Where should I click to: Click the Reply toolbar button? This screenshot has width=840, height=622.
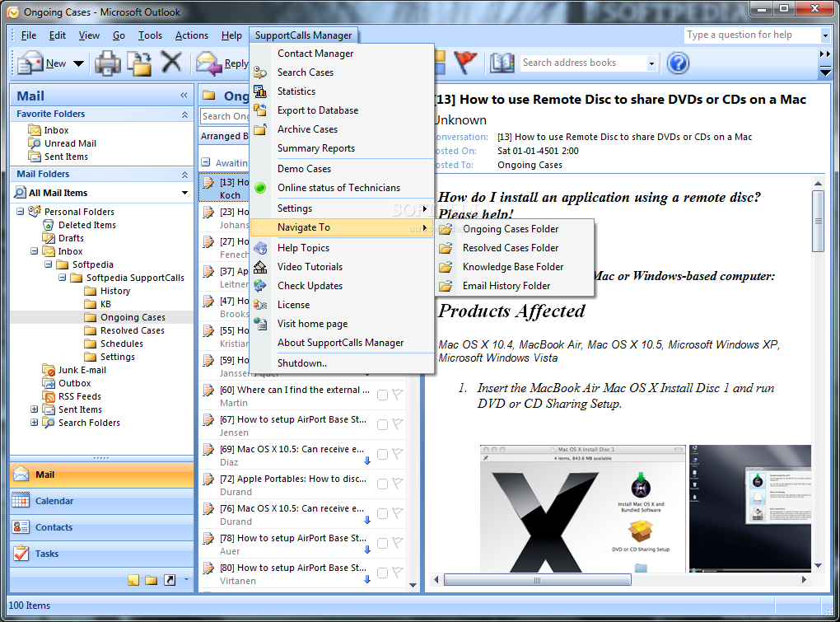click(222, 63)
